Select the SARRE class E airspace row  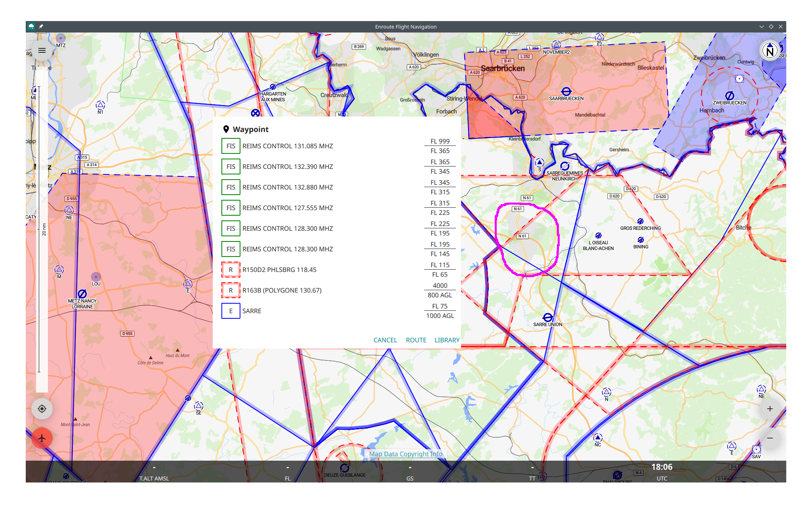coord(339,311)
